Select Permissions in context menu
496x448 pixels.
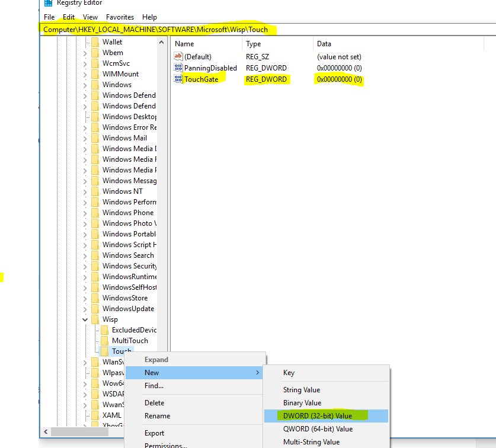click(x=166, y=445)
